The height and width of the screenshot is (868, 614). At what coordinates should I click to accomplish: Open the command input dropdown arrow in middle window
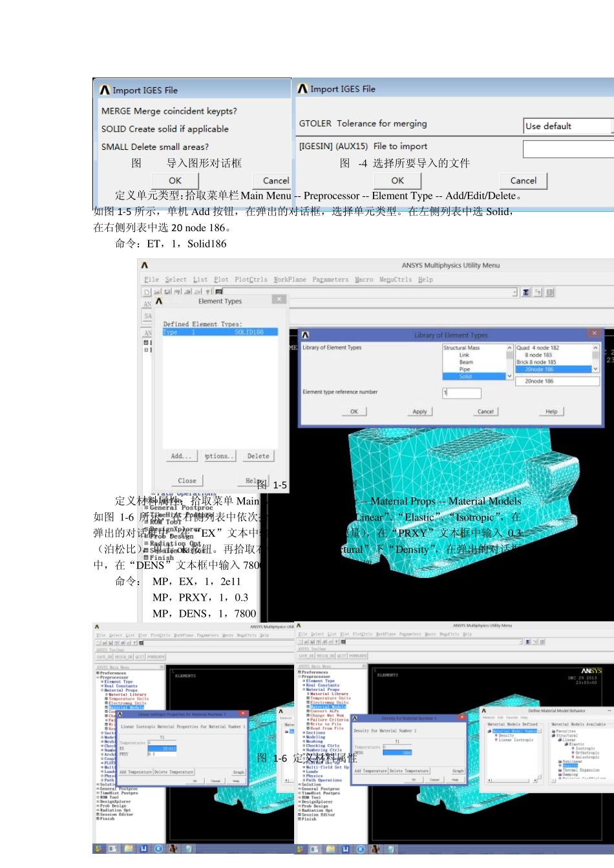click(x=515, y=293)
